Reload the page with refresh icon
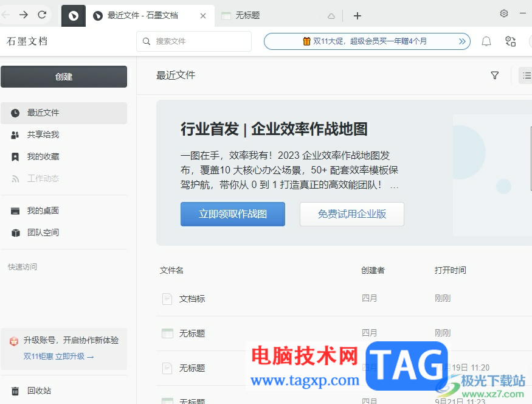 pyautogui.click(x=42, y=15)
